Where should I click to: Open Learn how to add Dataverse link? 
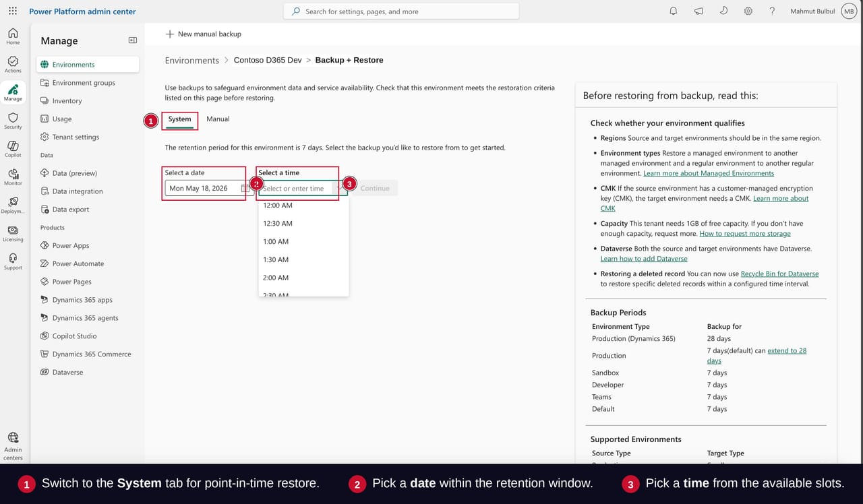click(x=644, y=259)
